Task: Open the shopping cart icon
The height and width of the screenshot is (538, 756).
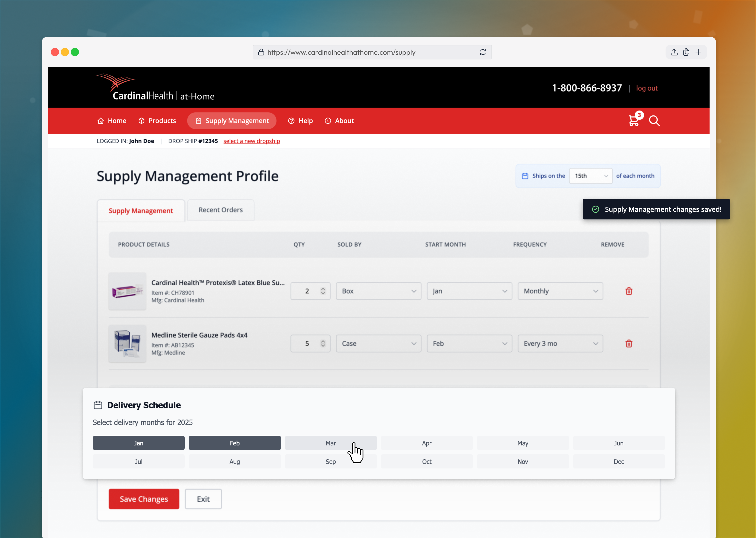Action: pos(633,121)
